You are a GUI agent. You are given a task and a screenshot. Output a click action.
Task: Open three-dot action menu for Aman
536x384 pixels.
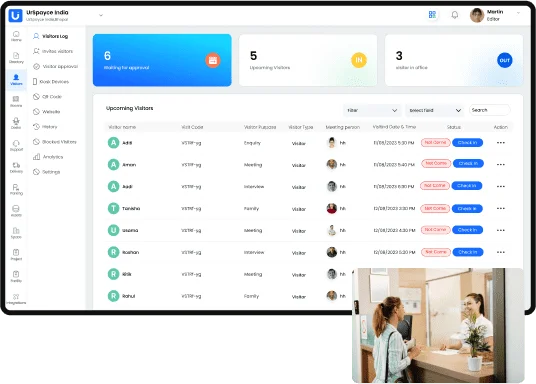501,164
